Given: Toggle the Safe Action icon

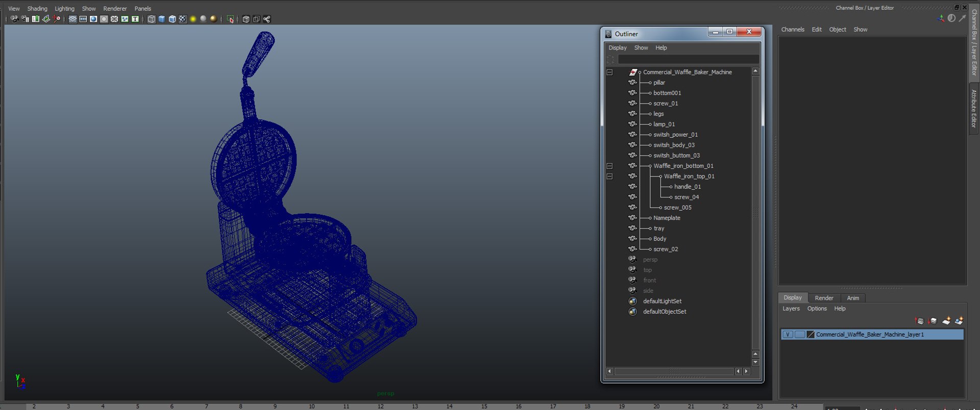Looking at the screenshot, I should coord(125,19).
